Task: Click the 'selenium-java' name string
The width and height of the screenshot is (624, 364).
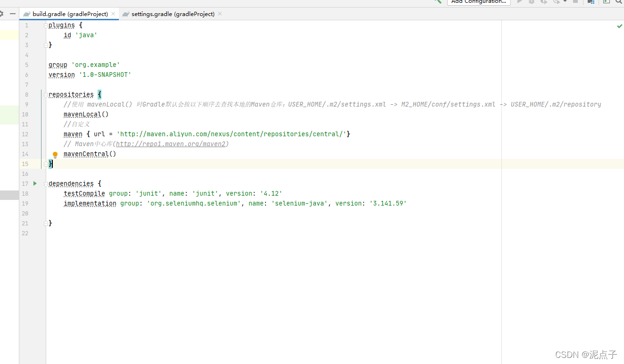Action: click(299, 203)
